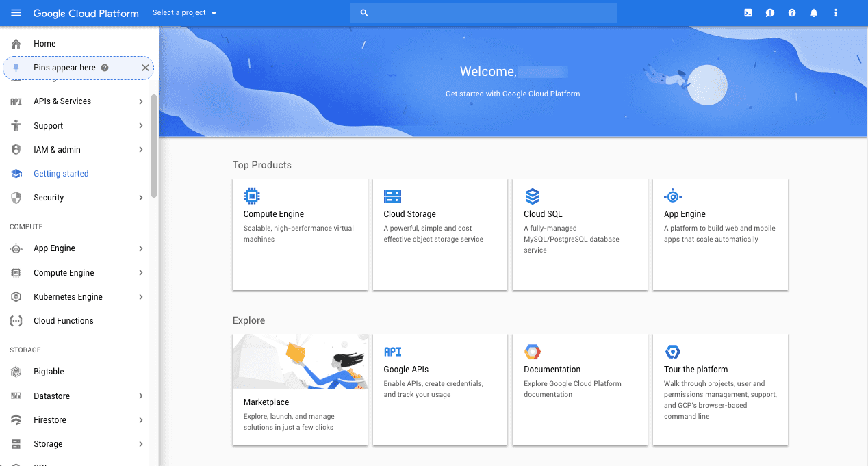Screen dimensions: 868x466
Task: Open the send feedback icon
Action: pyautogui.click(x=770, y=13)
